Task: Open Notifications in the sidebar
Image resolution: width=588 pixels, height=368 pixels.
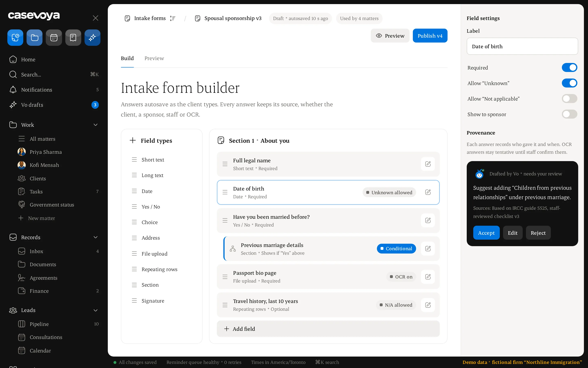Action: click(x=54, y=90)
